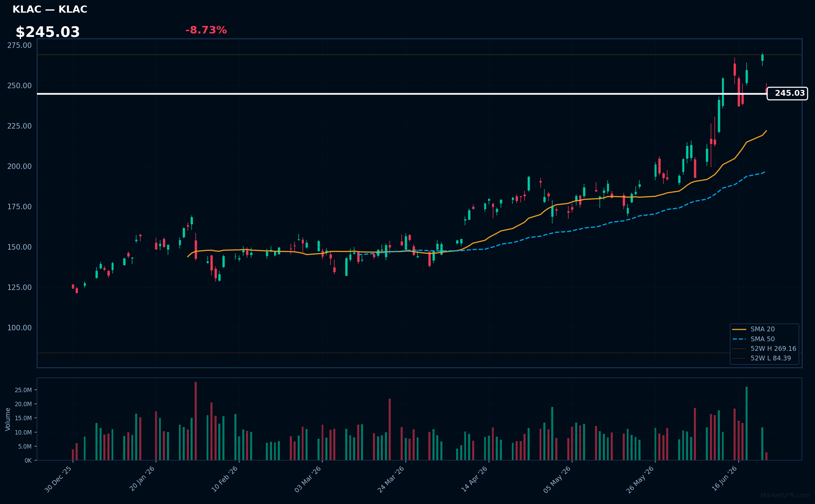Click the "16 Jun '26" date label
The height and width of the screenshot is (504, 815).
[725, 479]
